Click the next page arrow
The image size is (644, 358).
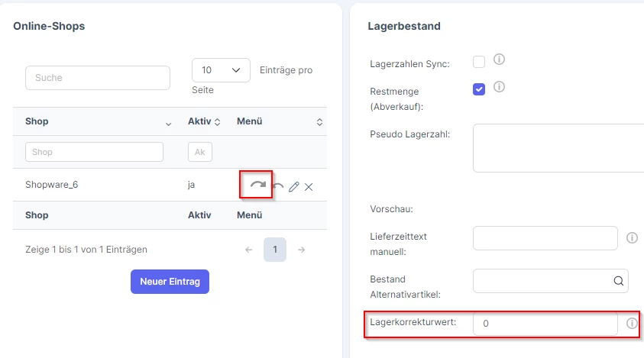(302, 250)
